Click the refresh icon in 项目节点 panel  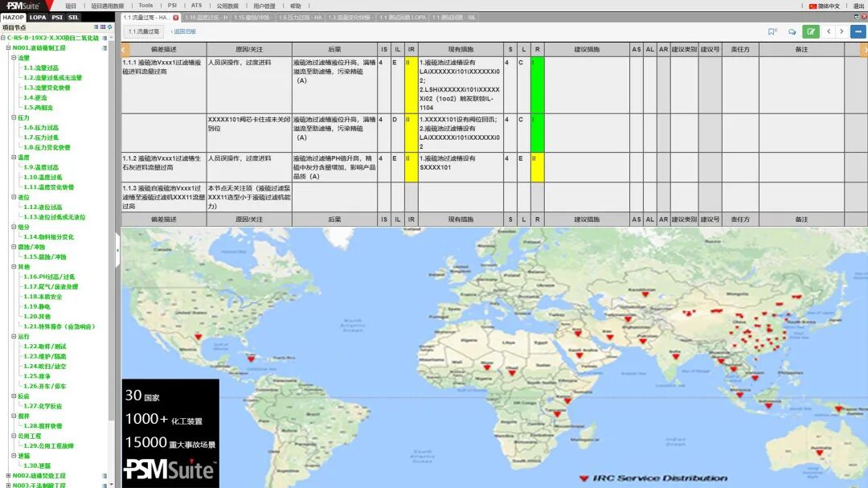pos(109,27)
